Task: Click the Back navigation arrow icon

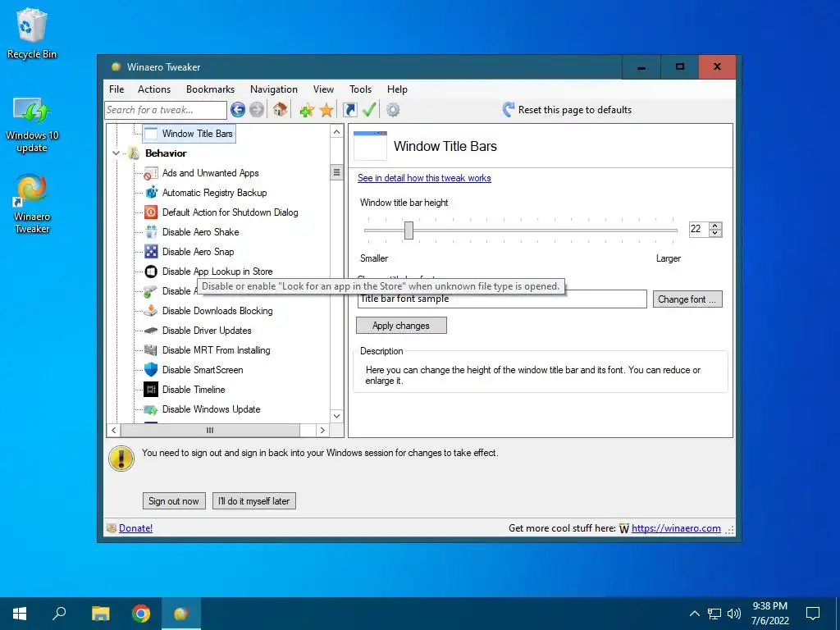Action: click(x=238, y=110)
